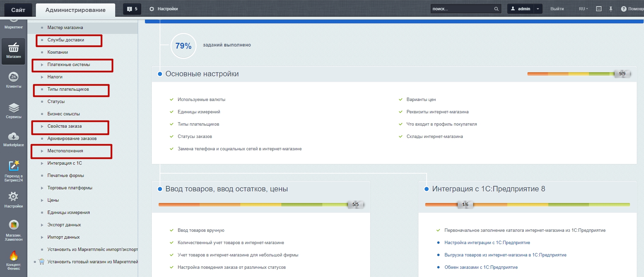Open Единицы измерения menu item
This screenshot has width=644, height=277.
68,213
